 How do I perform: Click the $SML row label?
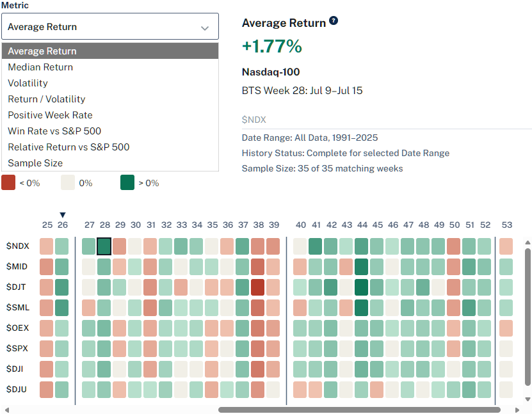tap(18, 308)
